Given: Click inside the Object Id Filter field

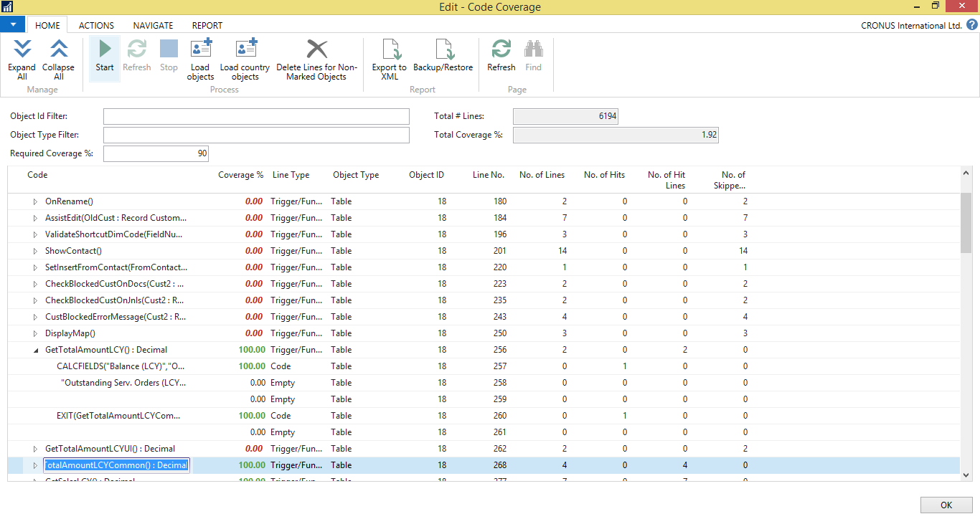Looking at the screenshot, I should [x=256, y=115].
